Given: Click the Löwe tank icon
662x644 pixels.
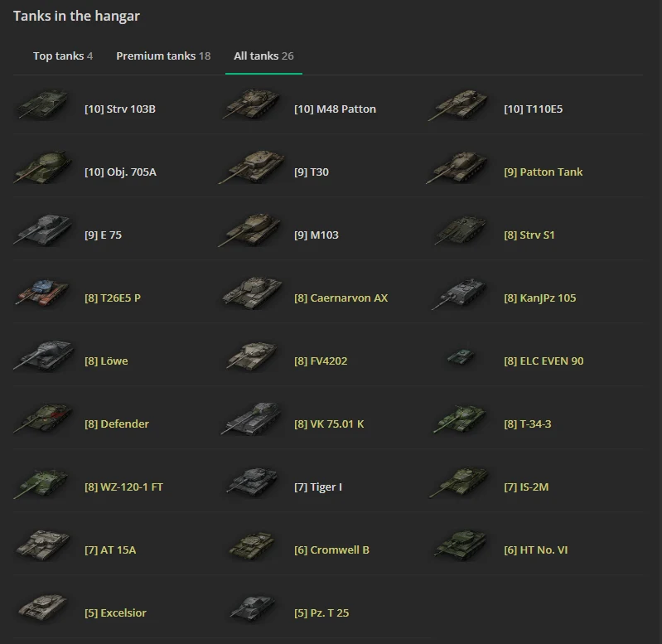Looking at the screenshot, I should point(44,356).
